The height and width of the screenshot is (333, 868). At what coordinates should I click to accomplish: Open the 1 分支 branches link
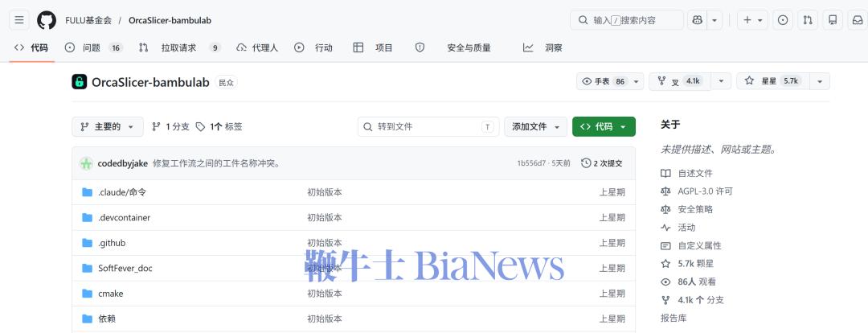click(170, 126)
